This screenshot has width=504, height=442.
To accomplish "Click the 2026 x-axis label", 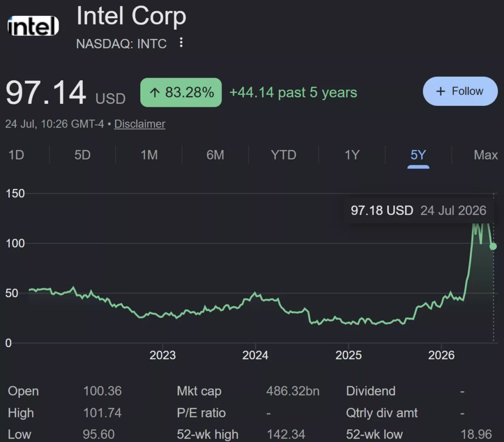I will coord(441,355).
